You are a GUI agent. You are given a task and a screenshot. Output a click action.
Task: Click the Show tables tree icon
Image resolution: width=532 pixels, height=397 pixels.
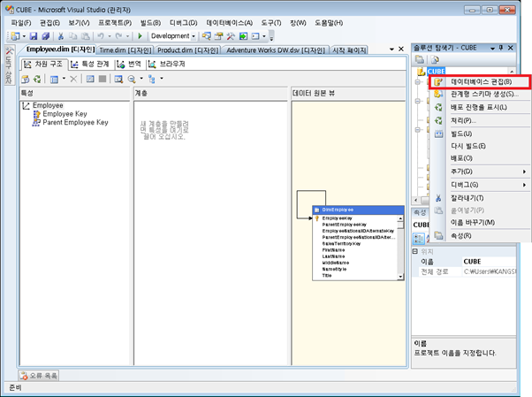coord(152,79)
